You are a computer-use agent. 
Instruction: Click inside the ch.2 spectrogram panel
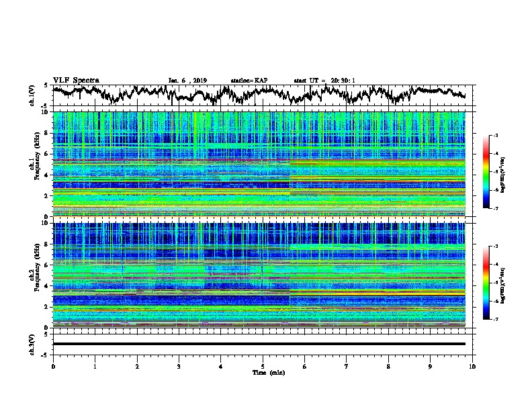(x=259, y=275)
